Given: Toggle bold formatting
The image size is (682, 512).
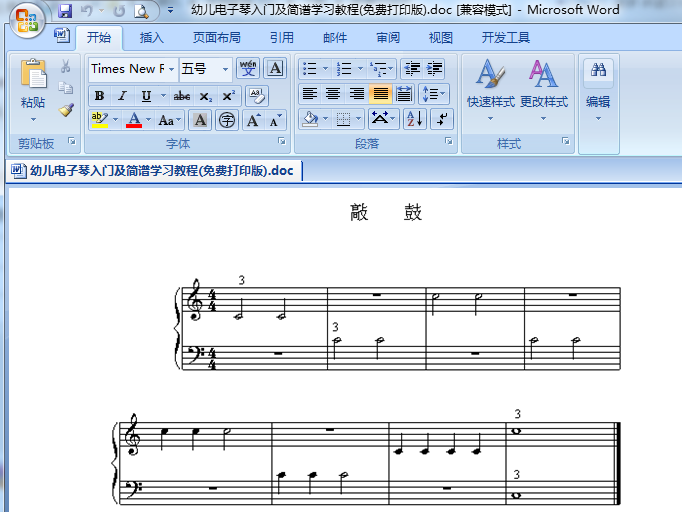Looking at the screenshot, I should (100, 96).
